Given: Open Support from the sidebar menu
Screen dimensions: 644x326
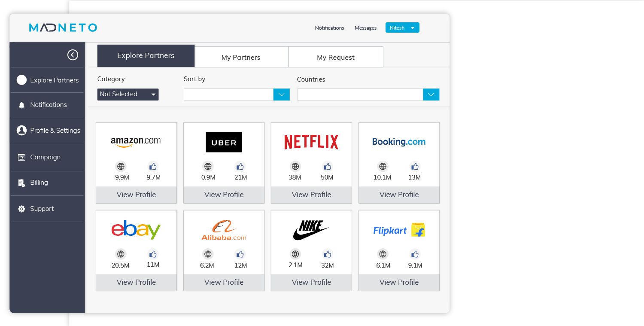Looking at the screenshot, I should pos(47,209).
